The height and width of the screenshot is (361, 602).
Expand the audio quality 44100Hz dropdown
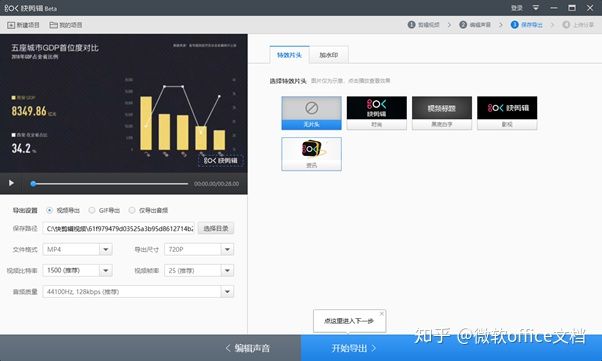[x=227, y=291]
